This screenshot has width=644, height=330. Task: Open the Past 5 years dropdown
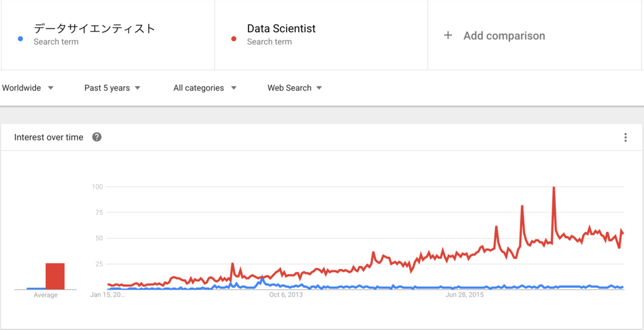point(112,88)
